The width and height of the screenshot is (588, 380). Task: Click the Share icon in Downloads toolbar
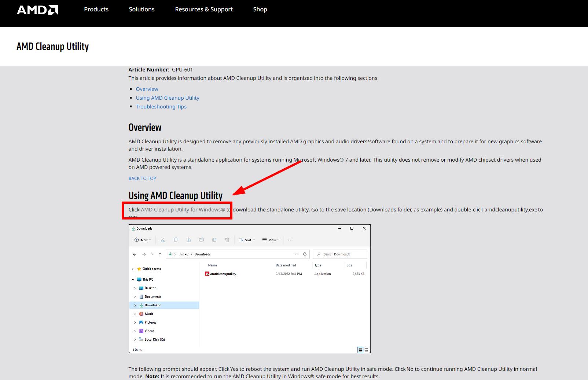(x=214, y=240)
